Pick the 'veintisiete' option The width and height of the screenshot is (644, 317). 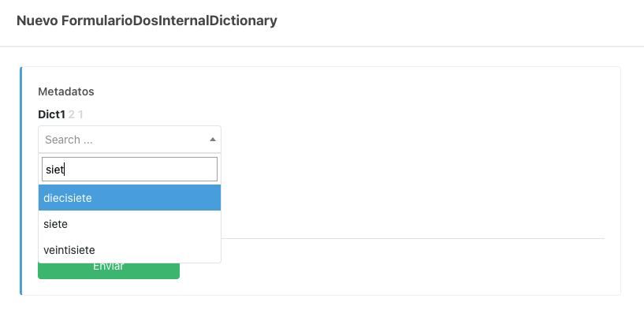[69, 250]
